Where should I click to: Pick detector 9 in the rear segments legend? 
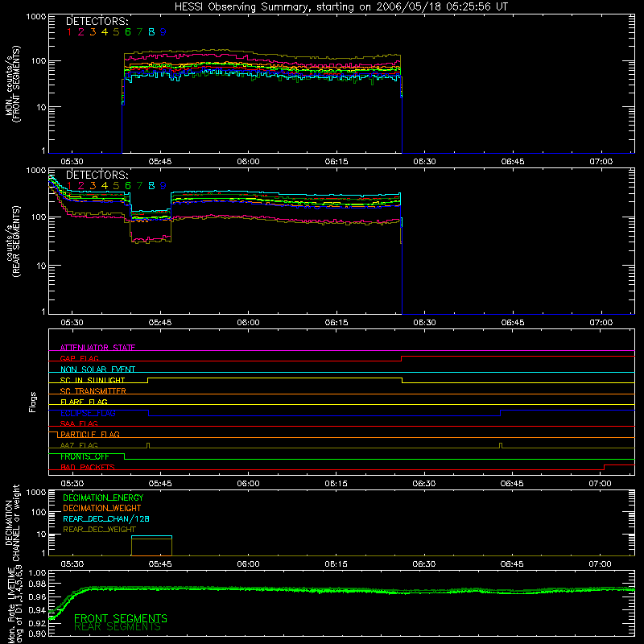tap(163, 186)
